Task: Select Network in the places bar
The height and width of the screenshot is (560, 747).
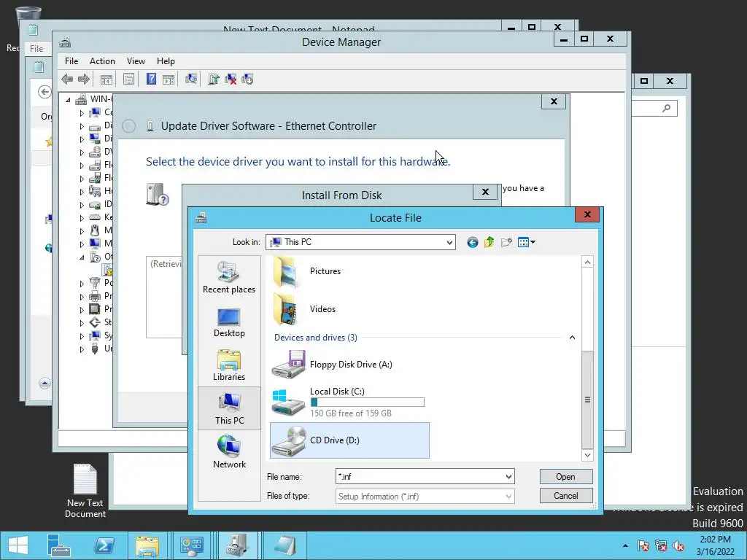Action: click(x=229, y=452)
